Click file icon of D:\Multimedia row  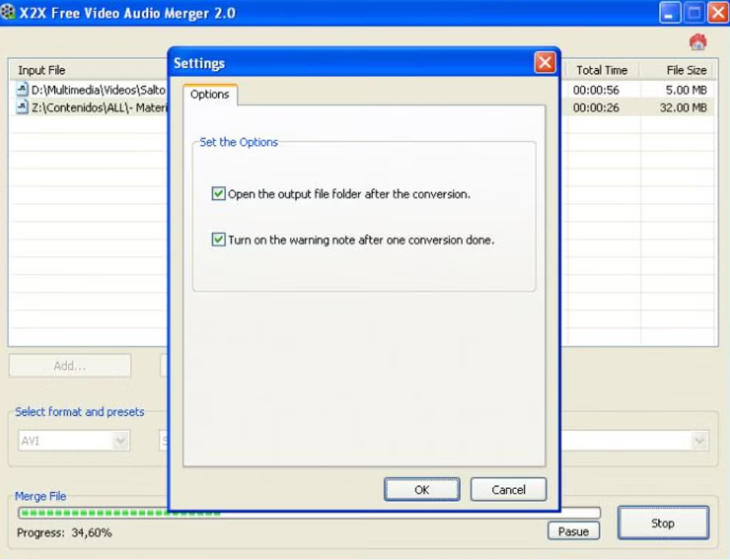[22, 89]
